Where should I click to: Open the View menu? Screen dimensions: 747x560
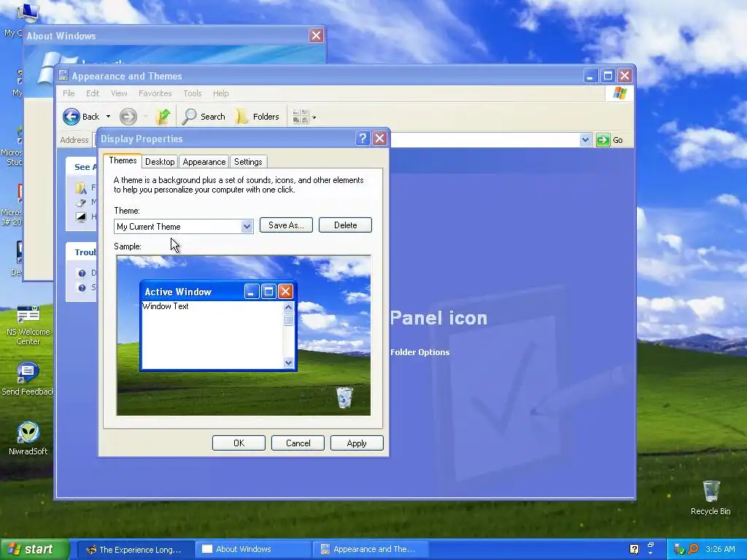[119, 93]
